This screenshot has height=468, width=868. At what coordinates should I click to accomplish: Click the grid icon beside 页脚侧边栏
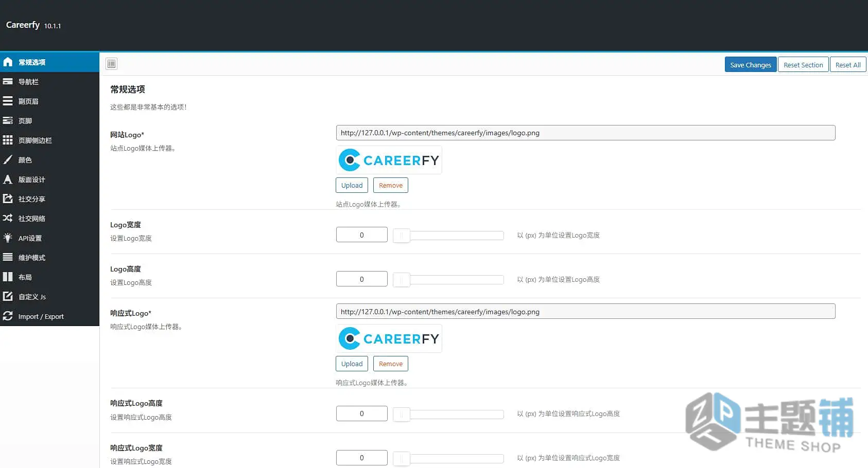(8, 140)
